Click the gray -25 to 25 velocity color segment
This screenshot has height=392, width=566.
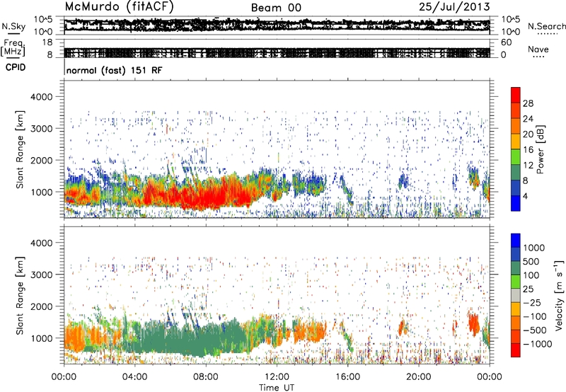click(516, 295)
